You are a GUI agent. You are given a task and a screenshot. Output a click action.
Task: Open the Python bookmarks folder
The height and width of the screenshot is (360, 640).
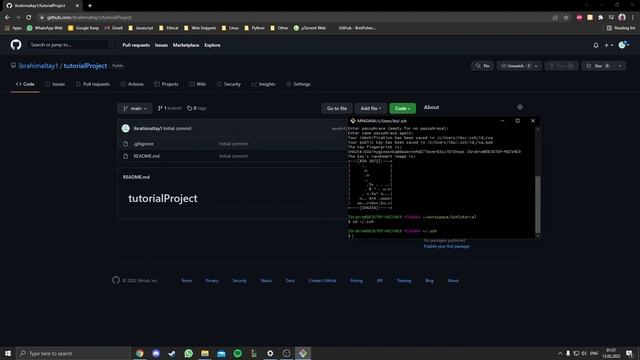(x=254, y=28)
